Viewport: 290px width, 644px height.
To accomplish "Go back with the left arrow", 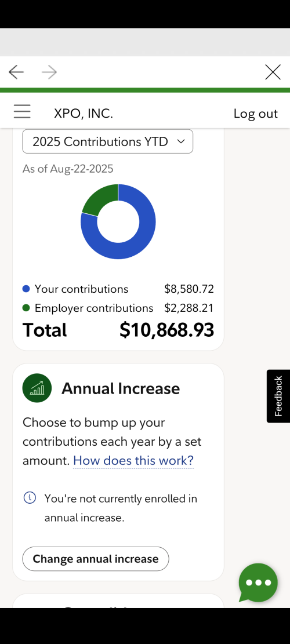I will pos(16,72).
